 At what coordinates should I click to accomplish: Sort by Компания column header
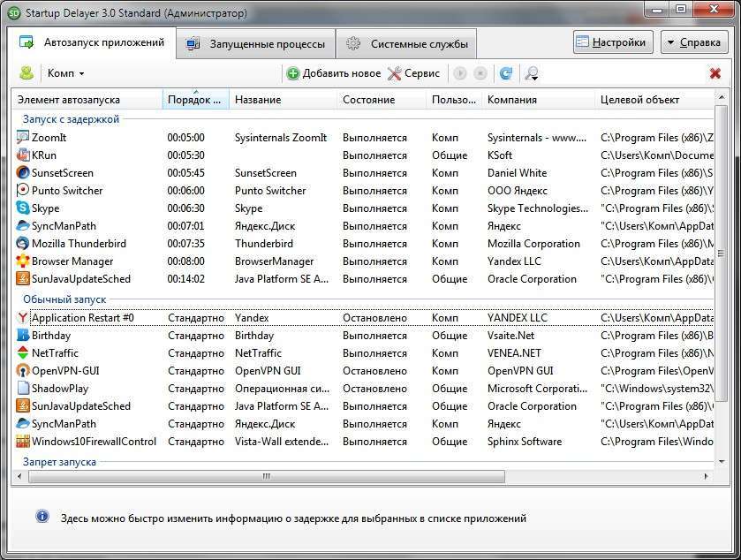[x=538, y=100]
